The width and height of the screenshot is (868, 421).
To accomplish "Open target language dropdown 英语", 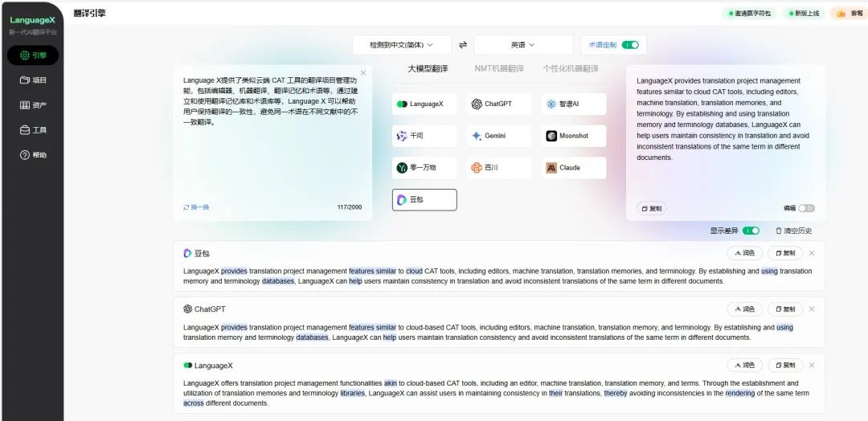I will click(x=523, y=45).
